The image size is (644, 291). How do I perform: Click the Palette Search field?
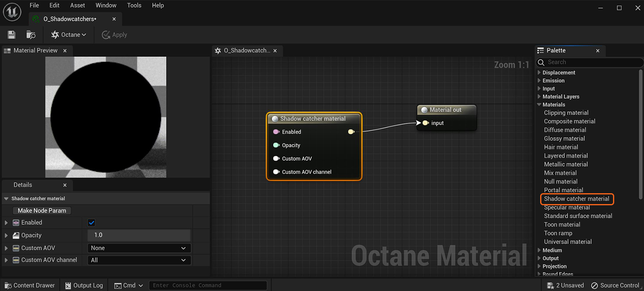[x=590, y=62]
